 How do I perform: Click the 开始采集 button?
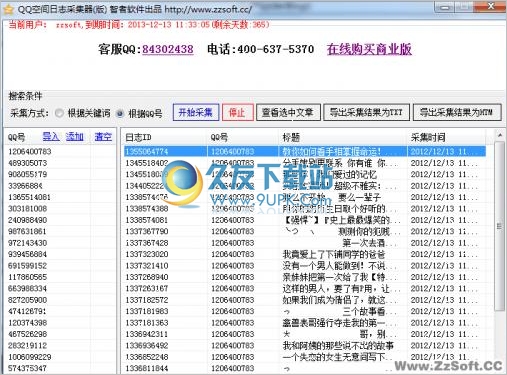coord(196,112)
